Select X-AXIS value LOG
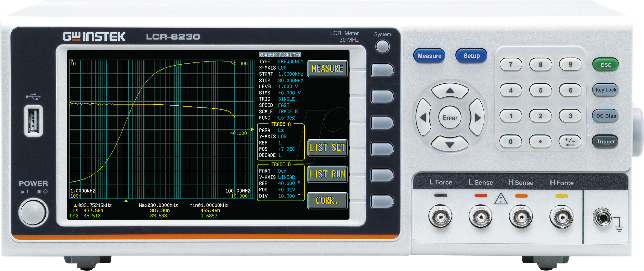Image resolution: width=644 pixels, height=271 pixels. click(x=282, y=68)
